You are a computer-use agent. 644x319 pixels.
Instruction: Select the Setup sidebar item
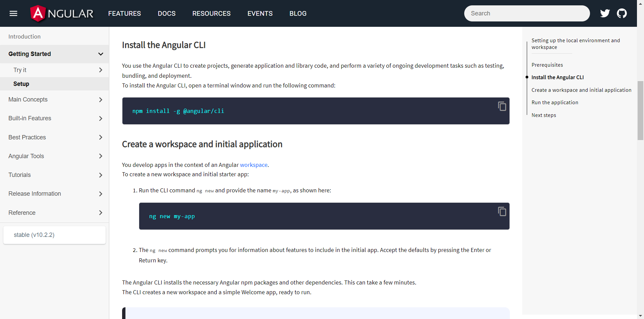[x=54, y=84]
